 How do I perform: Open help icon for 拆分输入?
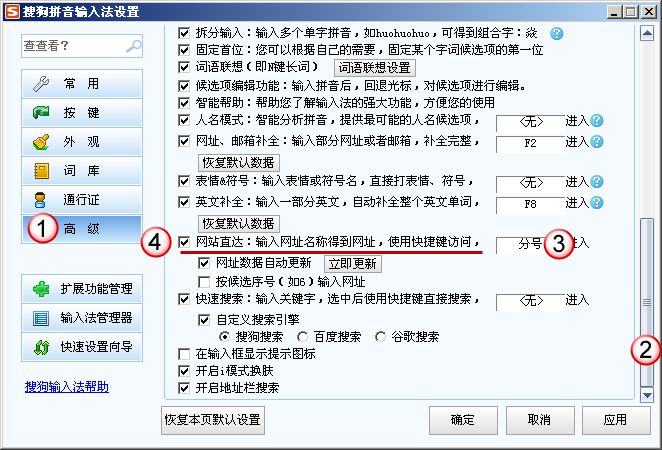pyautogui.click(x=556, y=33)
